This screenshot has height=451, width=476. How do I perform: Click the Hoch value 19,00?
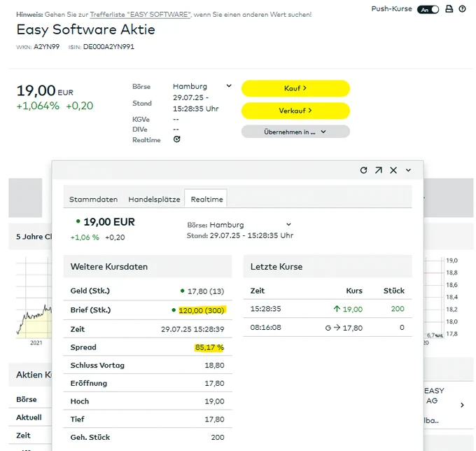(x=214, y=401)
